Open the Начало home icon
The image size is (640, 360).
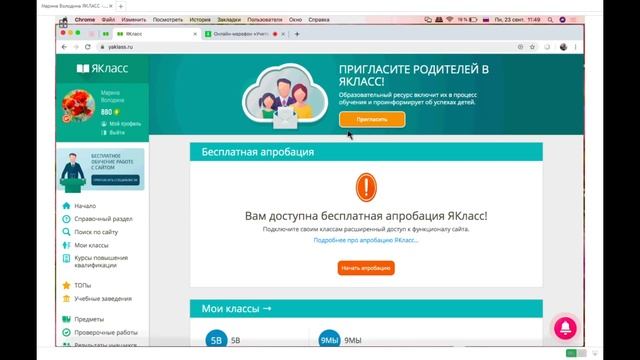(x=66, y=206)
